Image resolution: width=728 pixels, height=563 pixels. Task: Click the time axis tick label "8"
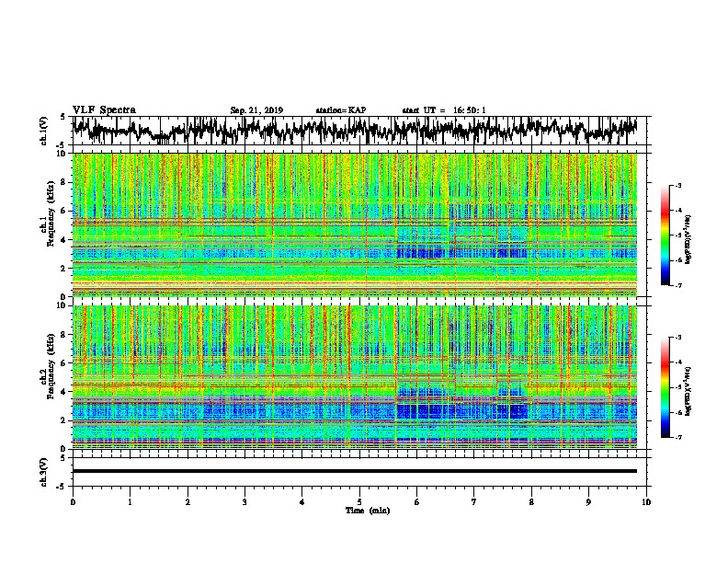(531, 502)
